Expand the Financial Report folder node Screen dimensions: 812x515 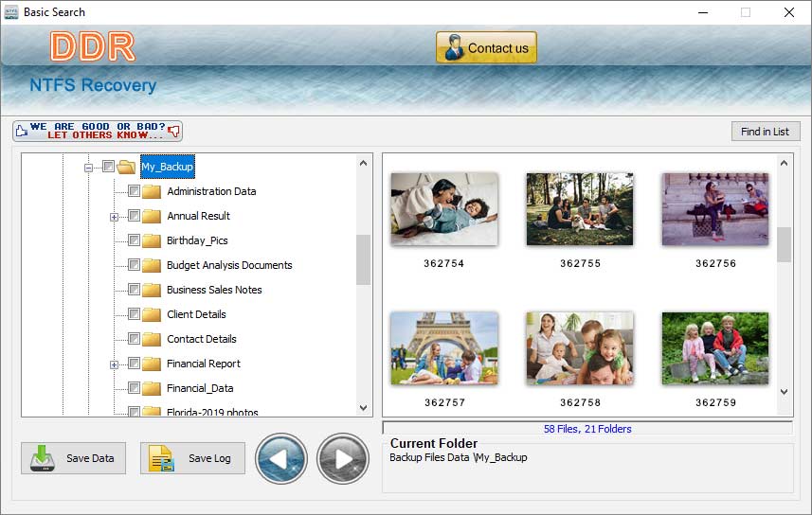coord(114,364)
